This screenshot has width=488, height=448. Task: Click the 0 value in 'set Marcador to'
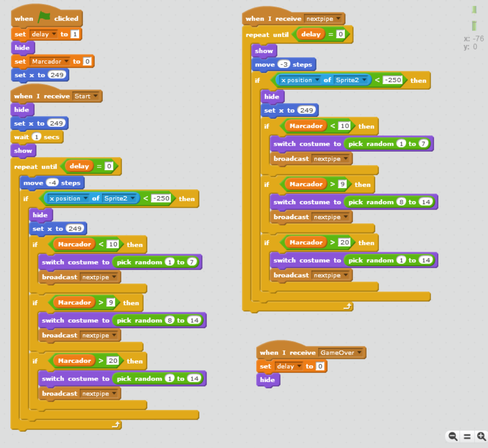[x=87, y=61]
